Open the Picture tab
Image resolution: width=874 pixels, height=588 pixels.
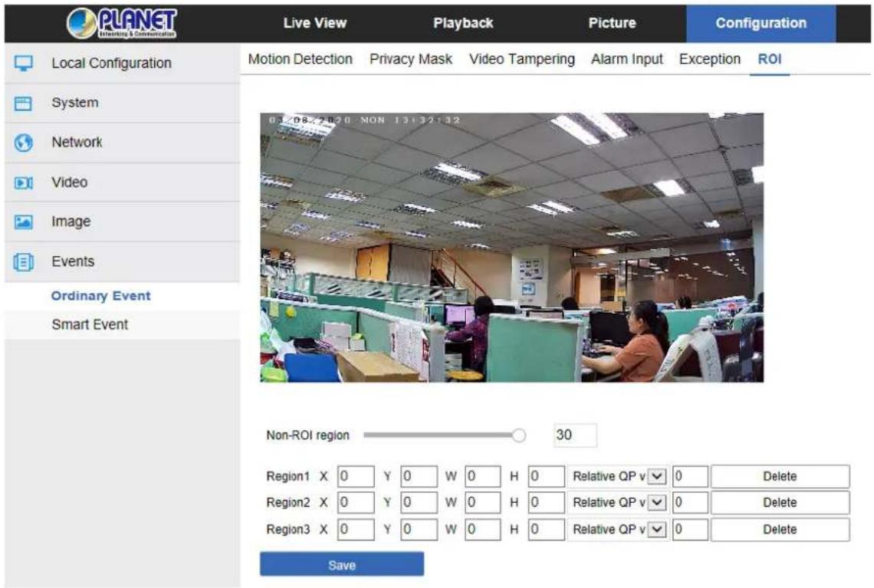click(612, 24)
